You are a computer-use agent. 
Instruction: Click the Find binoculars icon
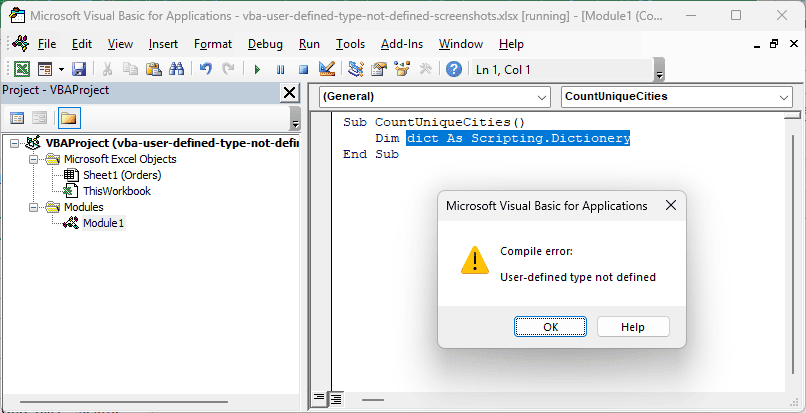coord(176,69)
